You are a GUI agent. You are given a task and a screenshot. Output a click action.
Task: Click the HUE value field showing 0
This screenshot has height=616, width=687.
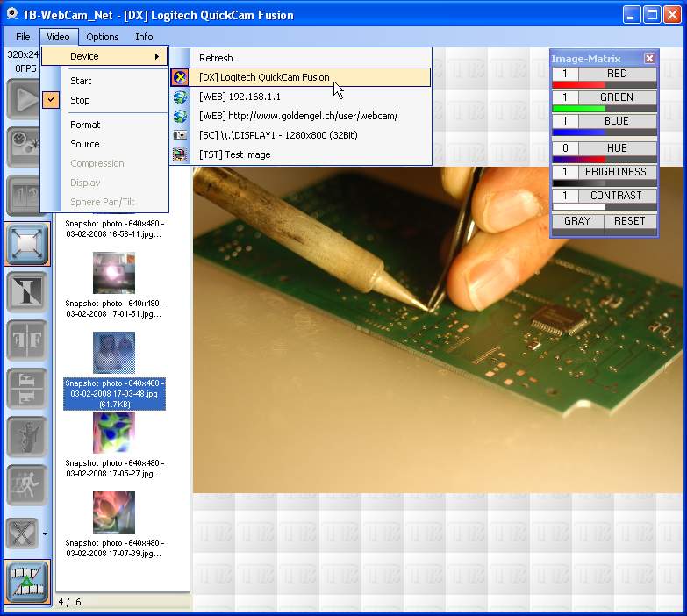click(565, 148)
